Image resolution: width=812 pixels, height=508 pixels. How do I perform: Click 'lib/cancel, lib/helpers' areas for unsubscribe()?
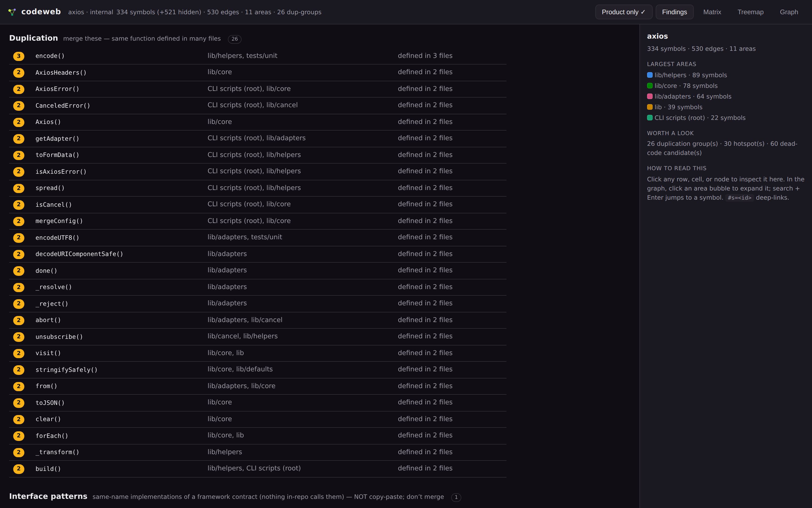click(x=243, y=336)
